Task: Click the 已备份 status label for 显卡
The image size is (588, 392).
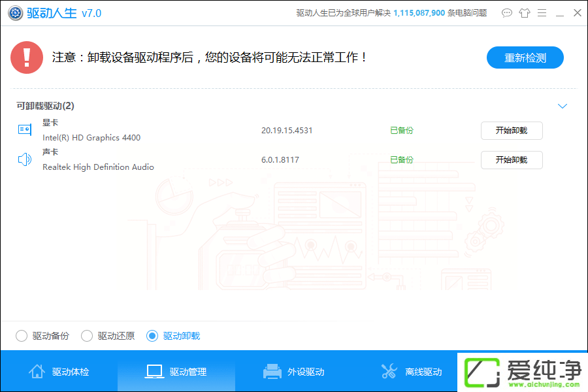Action: pos(401,130)
